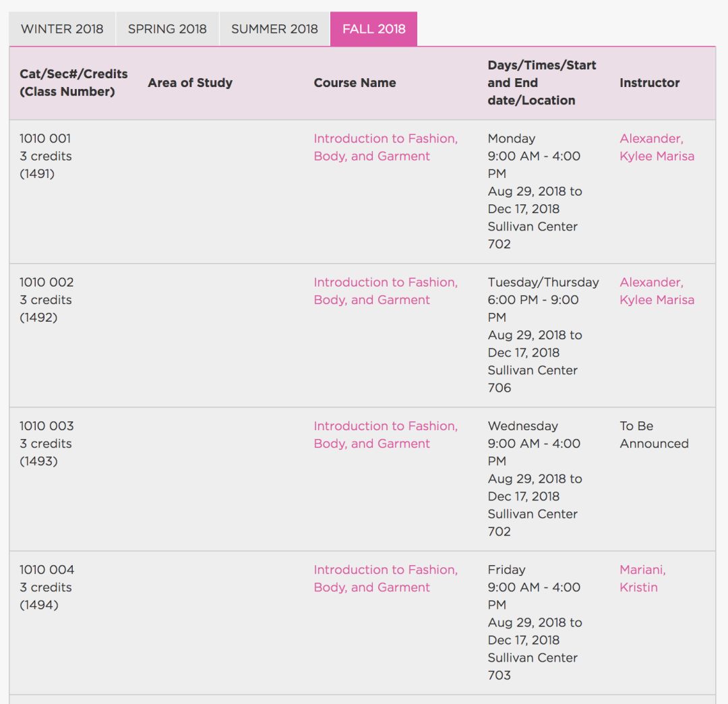Screen dimensions: 728x704
Task: Open instructor Mariani, Kristin link
Action: pos(642,579)
